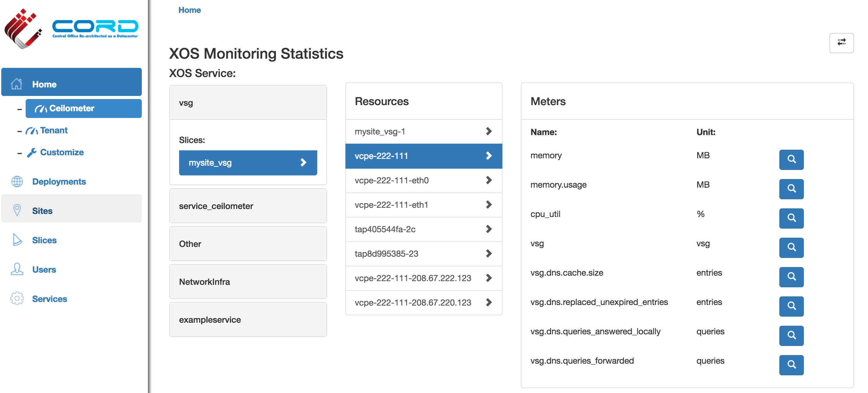This screenshot has height=393, width=868.
Task: Expand mysite_vsg slice chevron
Action: [x=303, y=163]
